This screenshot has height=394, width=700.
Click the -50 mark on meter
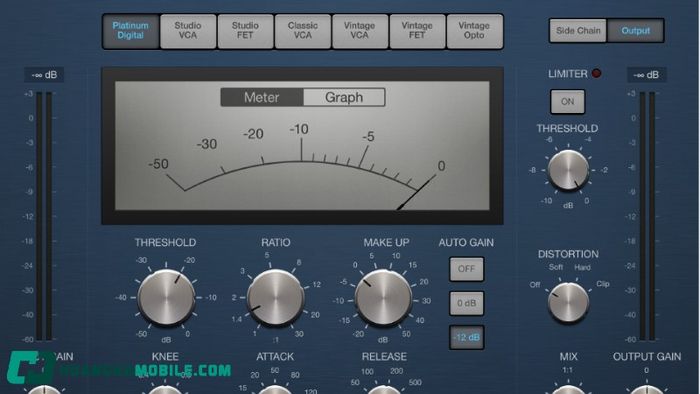(158, 164)
